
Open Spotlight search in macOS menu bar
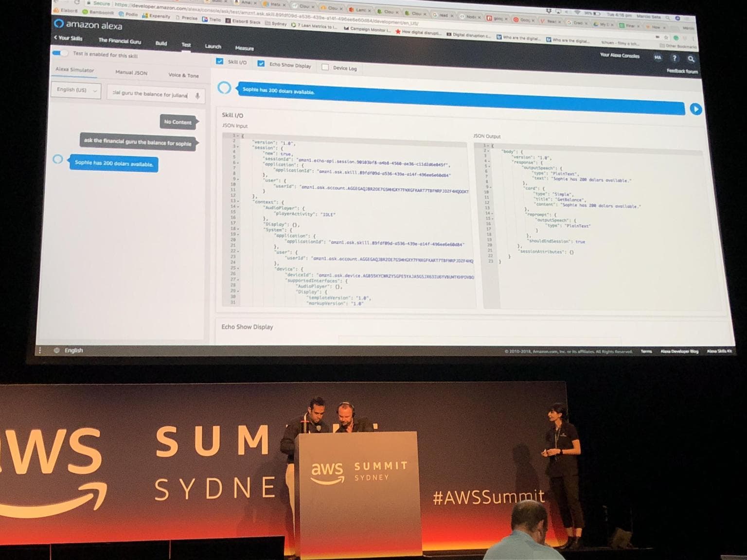(x=668, y=17)
